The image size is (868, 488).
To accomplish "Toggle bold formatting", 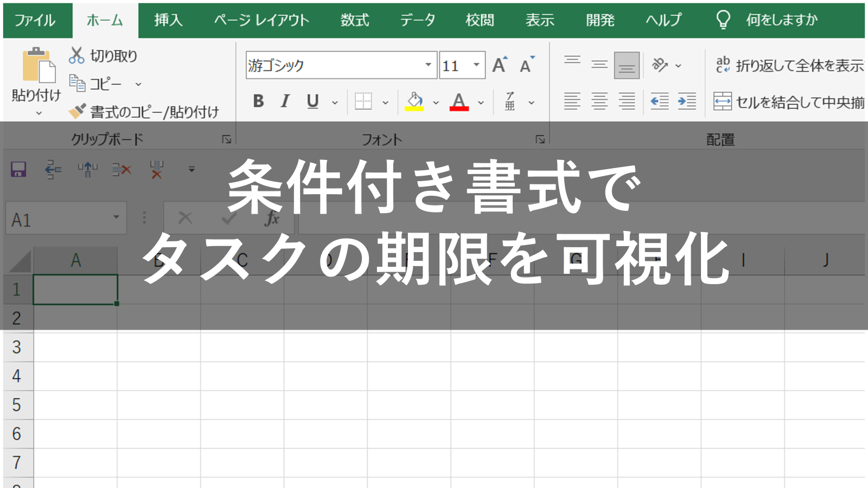I will click(x=258, y=101).
